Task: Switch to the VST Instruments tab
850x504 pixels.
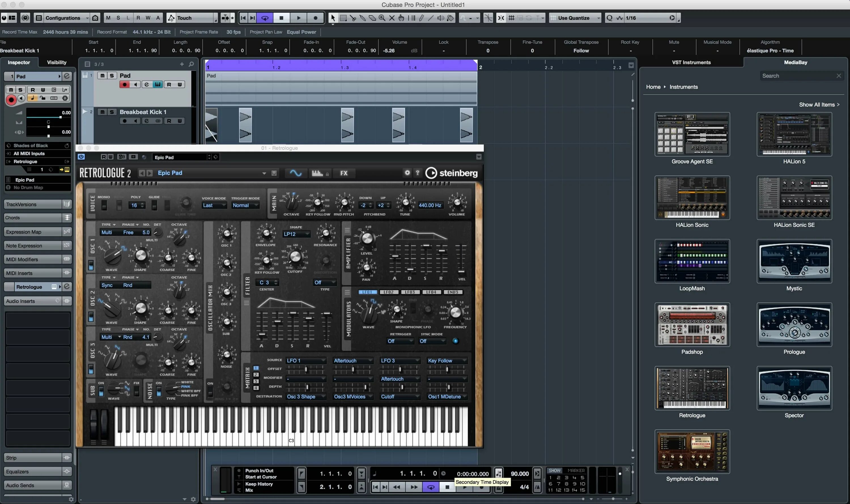Action: tap(691, 63)
